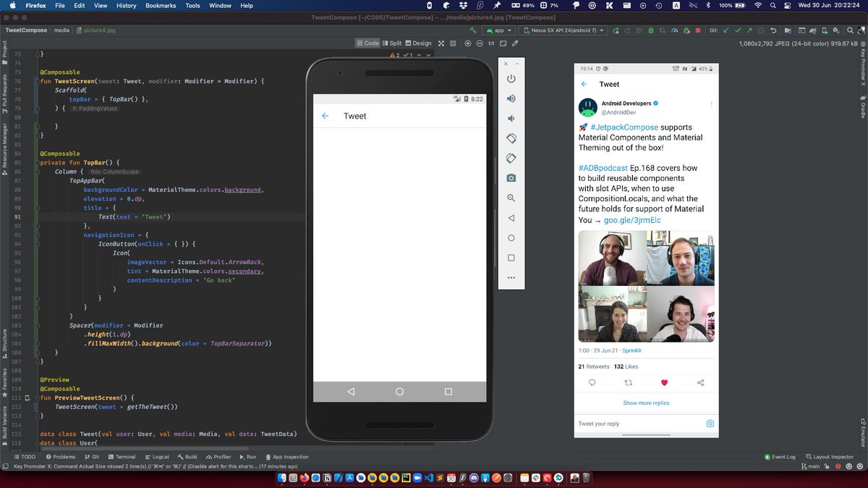Screen dimensions: 868x488
Task: Click the Git Commit checkmark icon
Action: (738, 30)
